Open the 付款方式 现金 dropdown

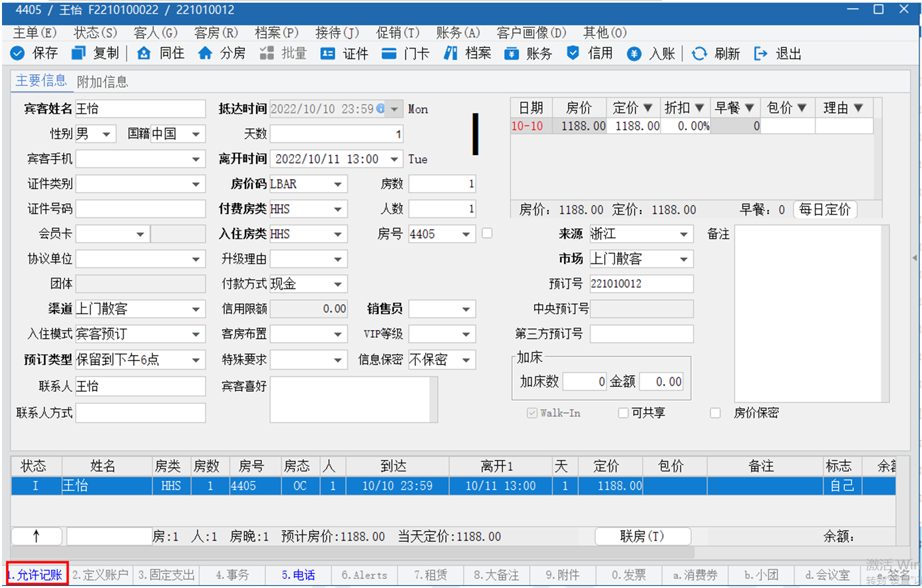click(x=338, y=284)
